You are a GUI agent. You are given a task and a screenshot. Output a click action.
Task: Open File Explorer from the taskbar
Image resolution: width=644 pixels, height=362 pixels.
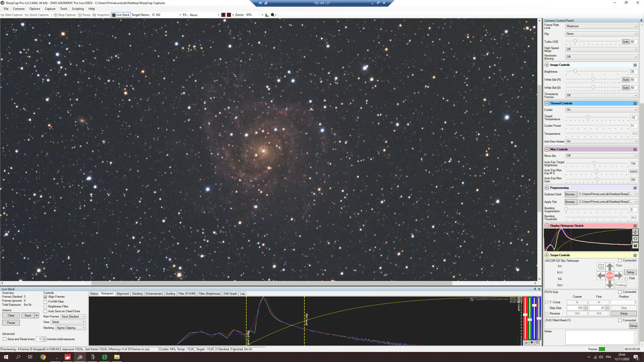(117, 357)
